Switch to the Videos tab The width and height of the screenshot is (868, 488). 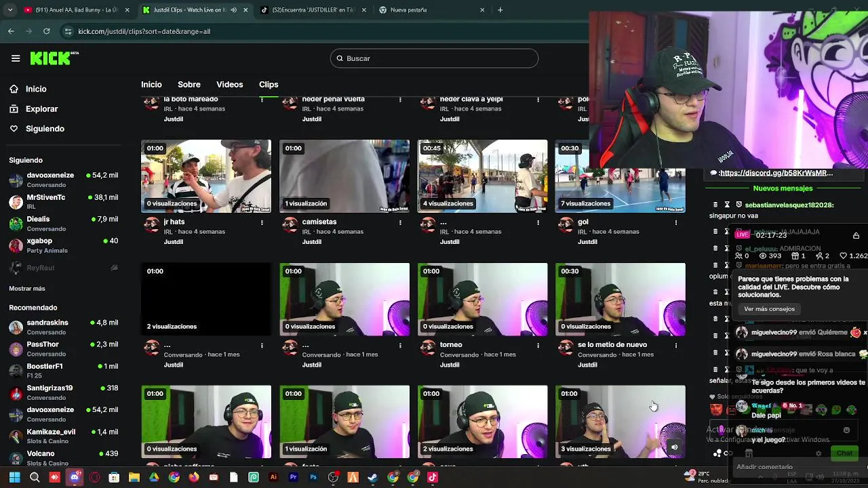(229, 85)
